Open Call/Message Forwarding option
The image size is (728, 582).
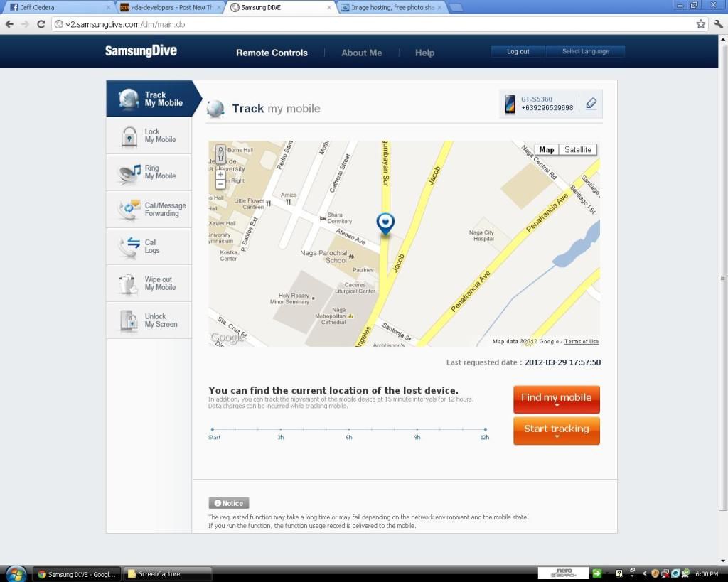click(x=149, y=210)
